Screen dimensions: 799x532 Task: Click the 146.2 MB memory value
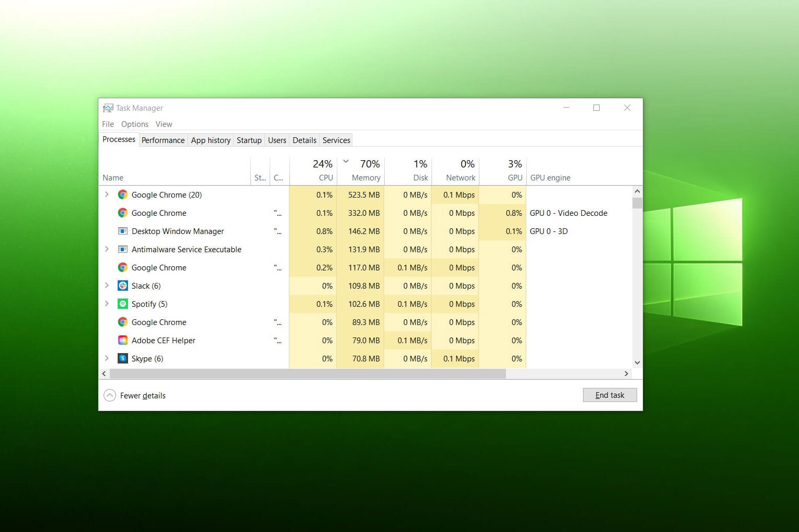point(364,231)
